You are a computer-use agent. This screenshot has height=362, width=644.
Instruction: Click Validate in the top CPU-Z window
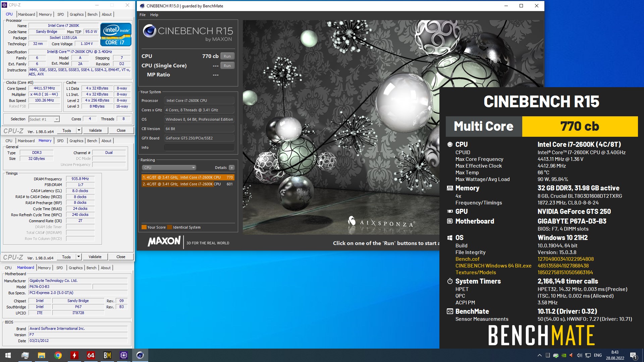coord(95,130)
